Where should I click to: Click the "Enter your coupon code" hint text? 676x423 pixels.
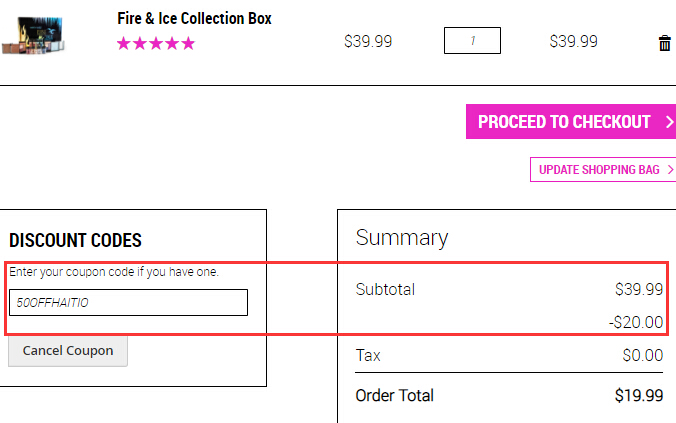pos(114,272)
